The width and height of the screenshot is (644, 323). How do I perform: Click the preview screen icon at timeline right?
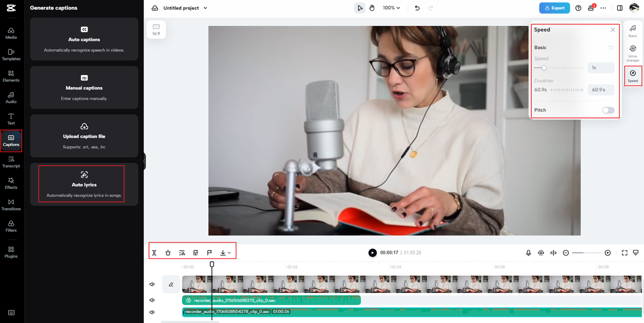pos(635,252)
